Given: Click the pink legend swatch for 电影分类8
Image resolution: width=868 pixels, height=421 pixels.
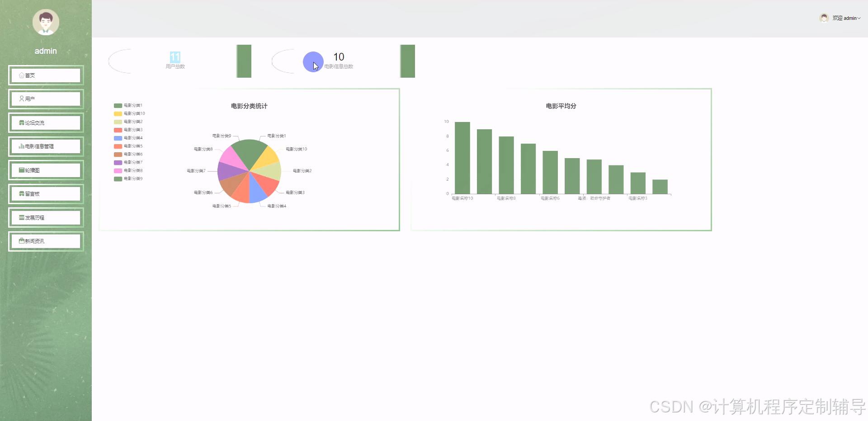Looking at the screenshot, I should (118, 170).
